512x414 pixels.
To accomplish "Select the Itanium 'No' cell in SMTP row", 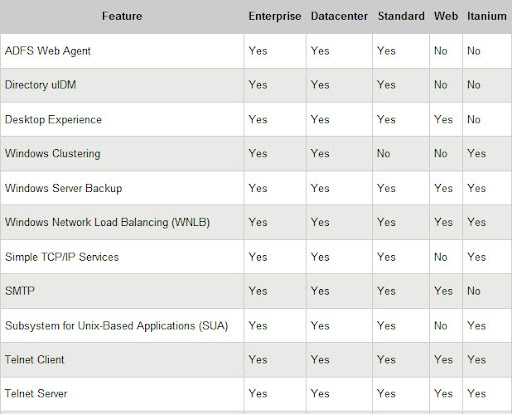I will tap(473, 291).
